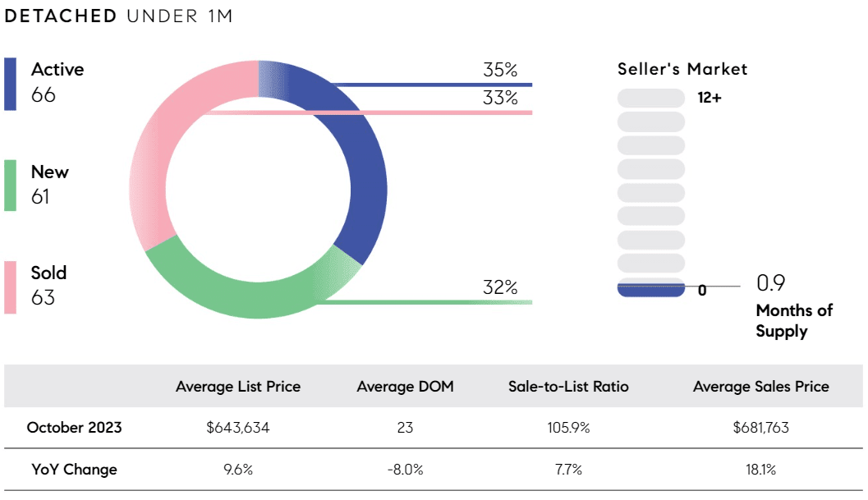
Task: Click the green New legend color bar
Action: (10, 186)
